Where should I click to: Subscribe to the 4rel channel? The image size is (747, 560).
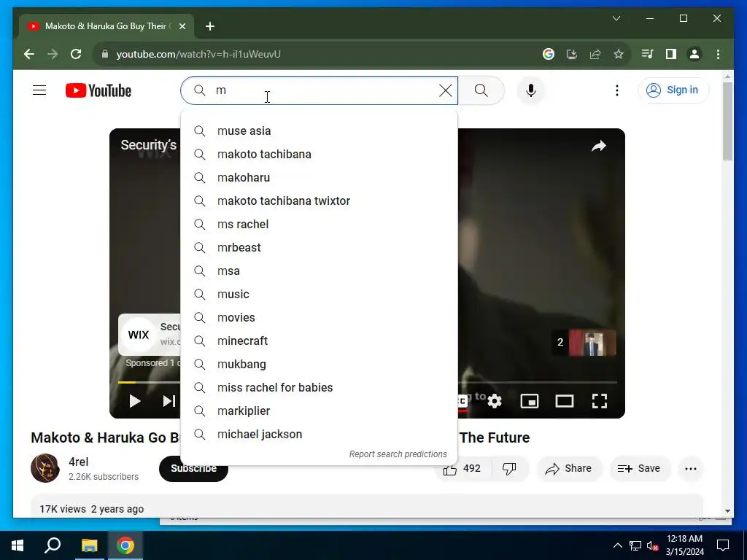tap(193, 469)
